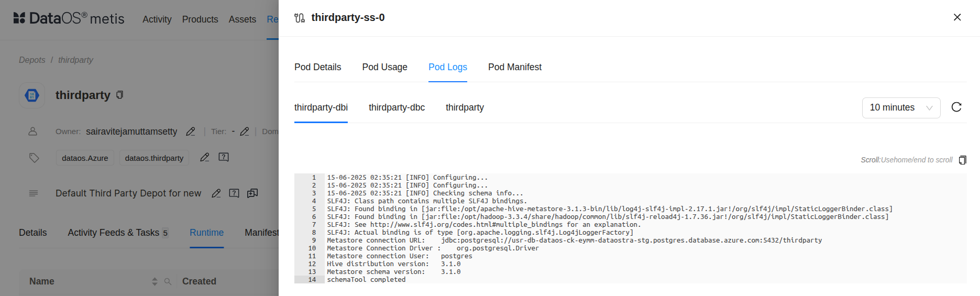Open the Pod Usage tab
Screen dimensions: 980x296
point(384,67)
